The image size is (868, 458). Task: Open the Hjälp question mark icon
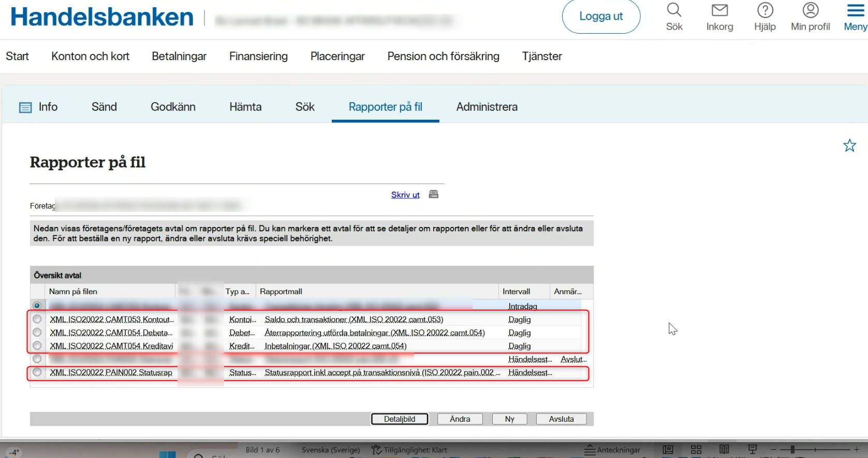pyautogui.click(x=765, y=10)
